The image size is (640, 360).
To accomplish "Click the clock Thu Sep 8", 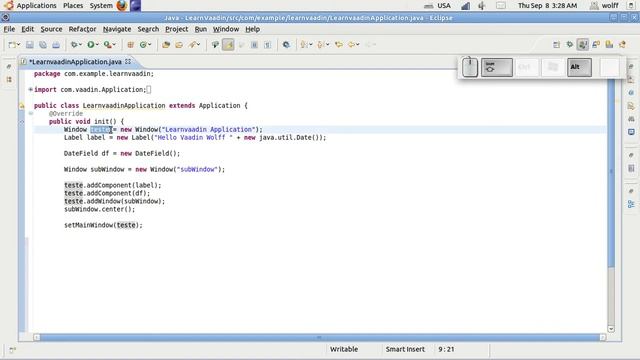I will pyautogui.click(x=547, y=6).
